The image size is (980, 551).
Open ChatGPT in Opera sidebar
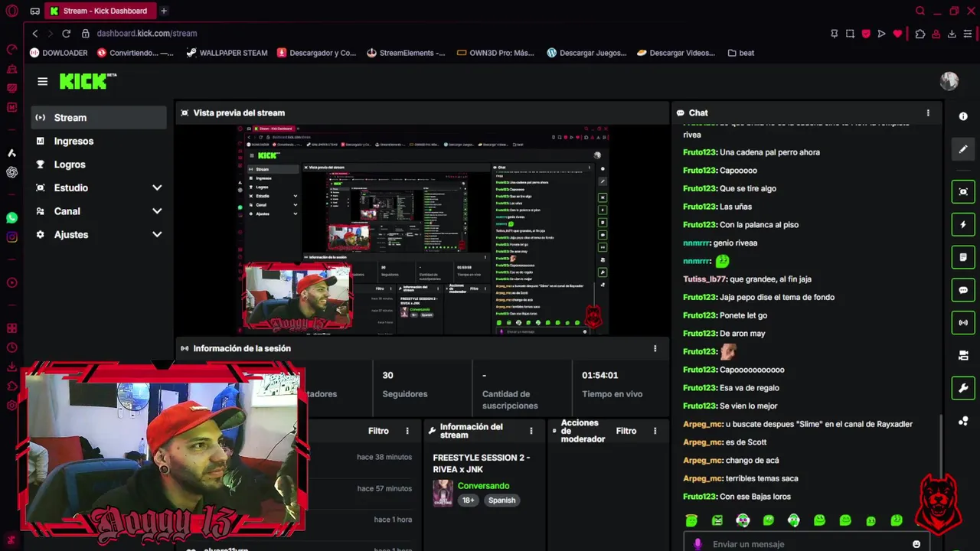coord(11,172)
